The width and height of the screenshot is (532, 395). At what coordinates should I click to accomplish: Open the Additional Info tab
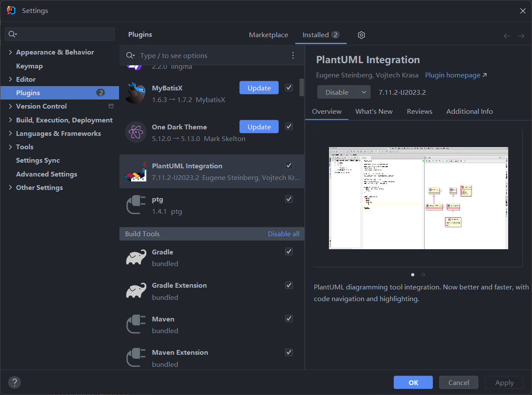point(470,111)
